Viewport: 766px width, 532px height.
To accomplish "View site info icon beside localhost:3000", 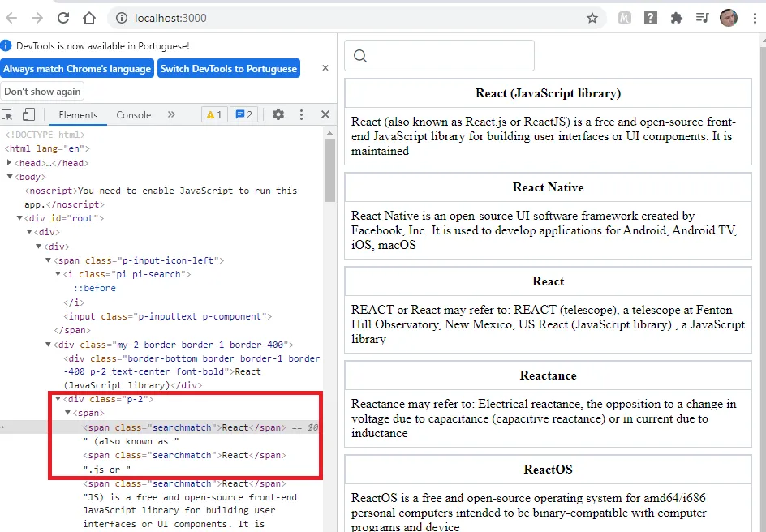I will (122, 18).
